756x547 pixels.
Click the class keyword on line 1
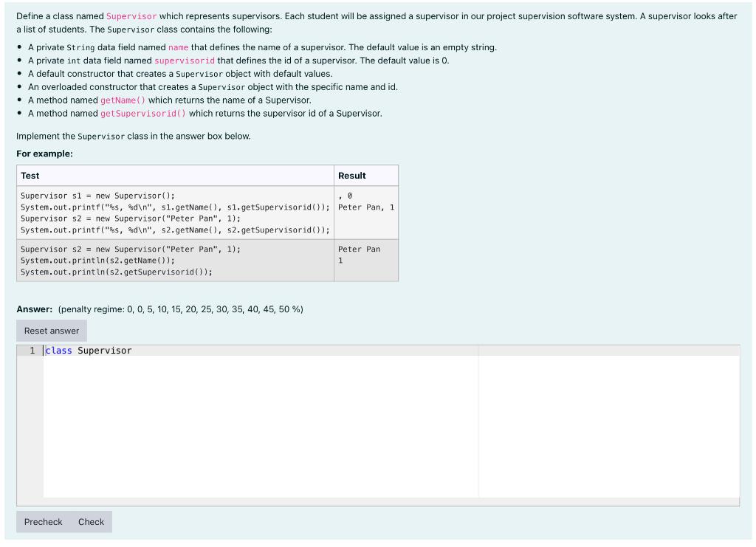click(58, 350)
